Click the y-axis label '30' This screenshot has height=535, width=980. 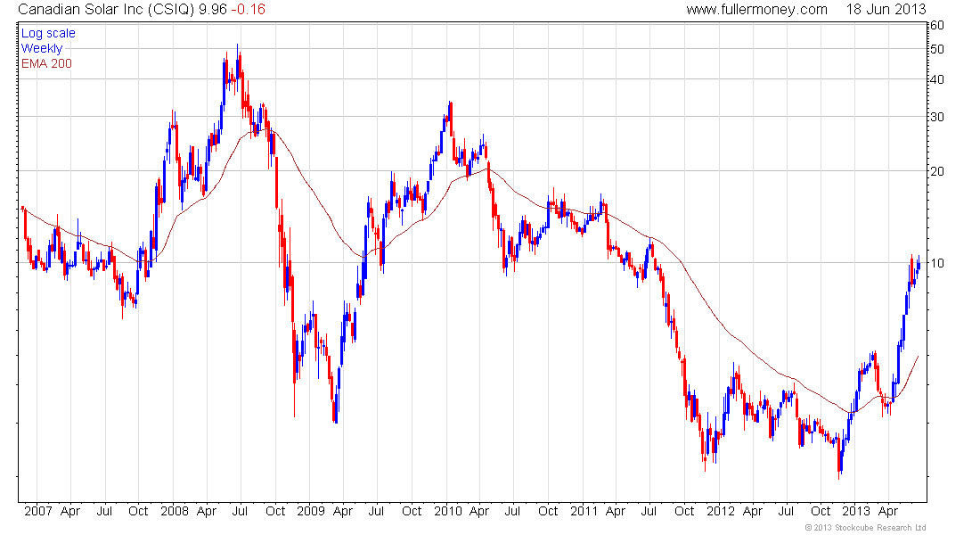coord(937,117)
